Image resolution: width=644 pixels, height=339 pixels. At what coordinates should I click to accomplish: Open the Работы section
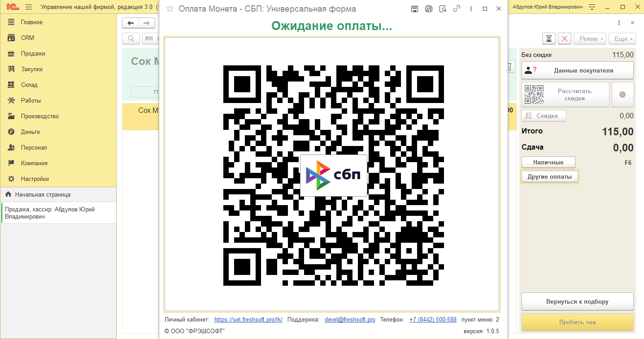pyautogui.click(x=58, y=100)
